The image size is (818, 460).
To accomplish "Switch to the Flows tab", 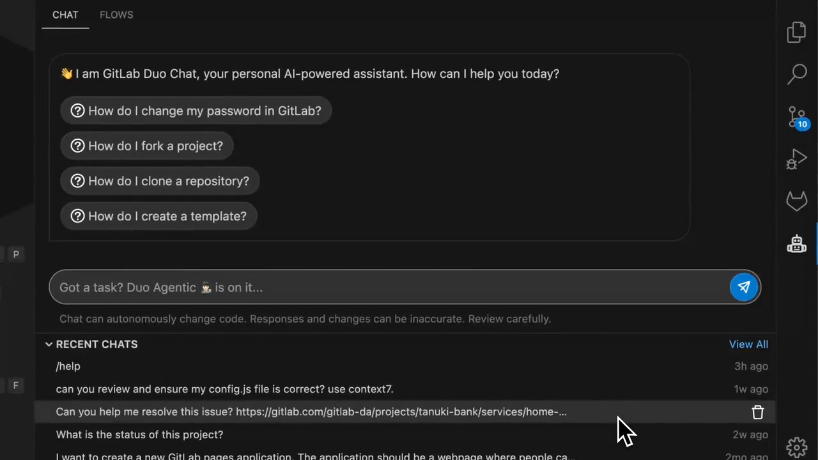I will pos(116,15).
